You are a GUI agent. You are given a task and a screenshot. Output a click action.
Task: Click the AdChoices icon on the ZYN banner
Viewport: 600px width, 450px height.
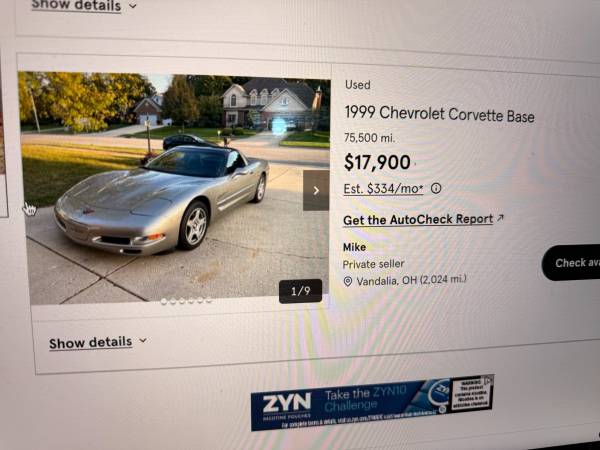pos(489,380)
